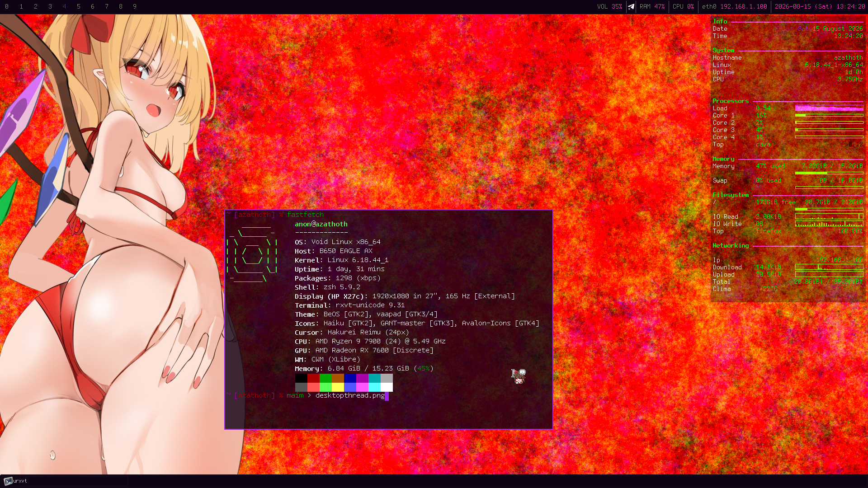
Task: Click the "Terminal: rxvt-unicode 9.31" line
Action: (349, 305)
